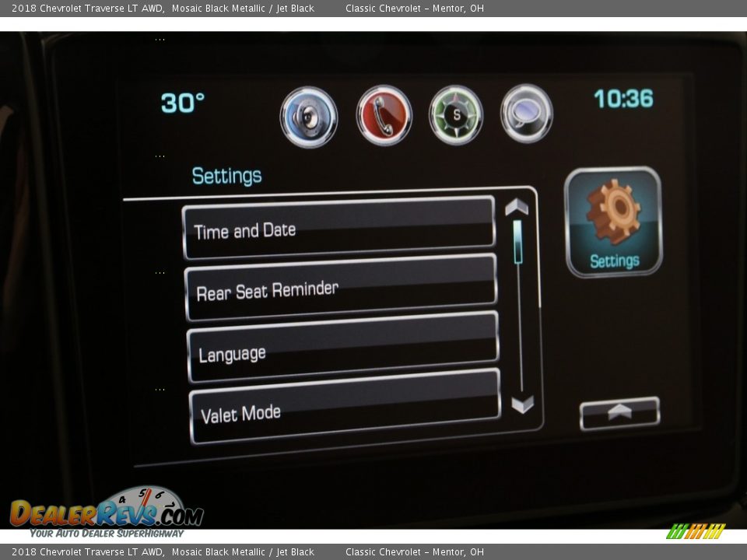Image resolution: width=747 pixels, height=560 pixels.
Task: Click the colored stripes logo icon
Action: point(696,531)
